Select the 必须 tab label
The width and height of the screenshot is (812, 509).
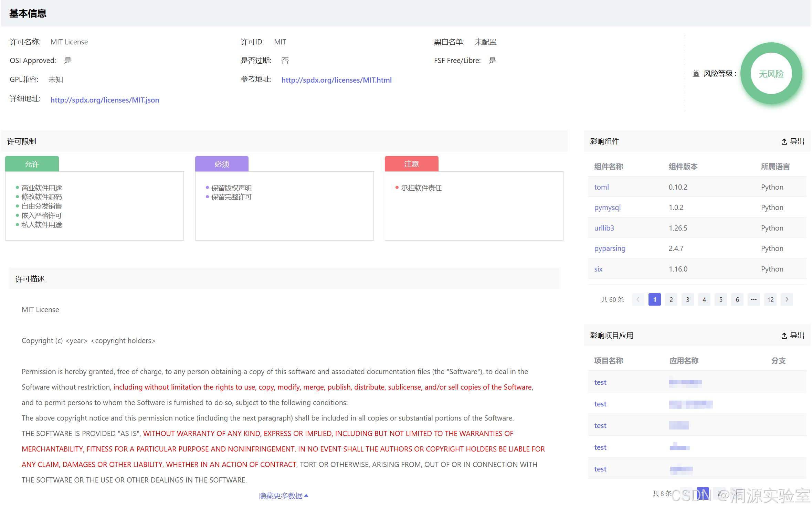221,164
